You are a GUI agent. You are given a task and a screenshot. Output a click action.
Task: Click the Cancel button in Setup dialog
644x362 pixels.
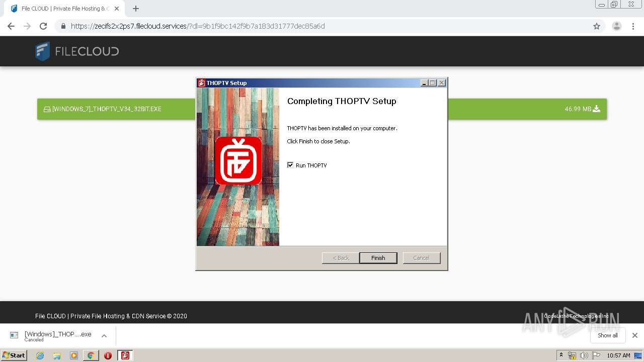[422, 258]
